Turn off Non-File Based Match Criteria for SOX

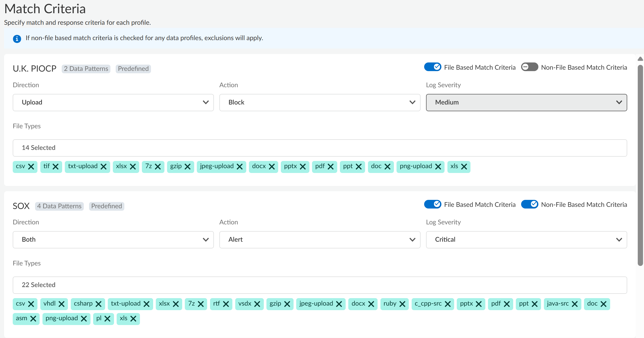click(530, 204)
